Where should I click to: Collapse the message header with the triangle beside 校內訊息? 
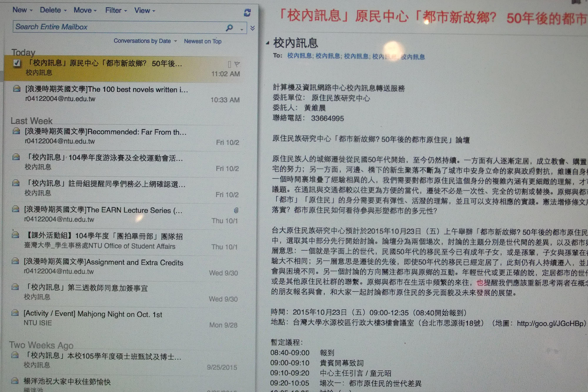[268, 44]
